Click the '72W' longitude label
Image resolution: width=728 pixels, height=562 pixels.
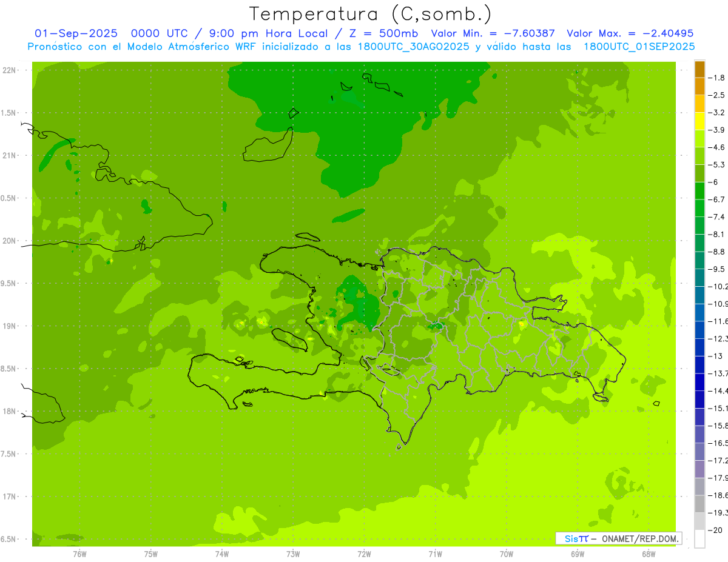point(364,554)
